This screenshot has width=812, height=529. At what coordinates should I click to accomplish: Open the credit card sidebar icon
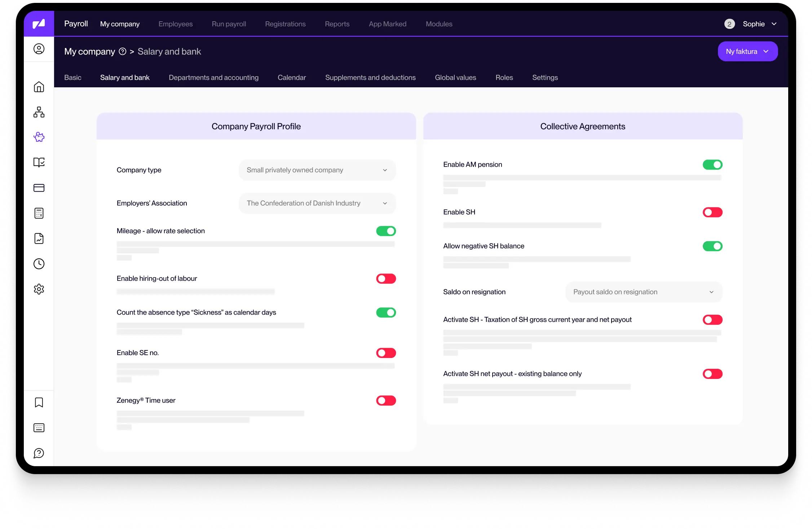click(x=39, y=188)
